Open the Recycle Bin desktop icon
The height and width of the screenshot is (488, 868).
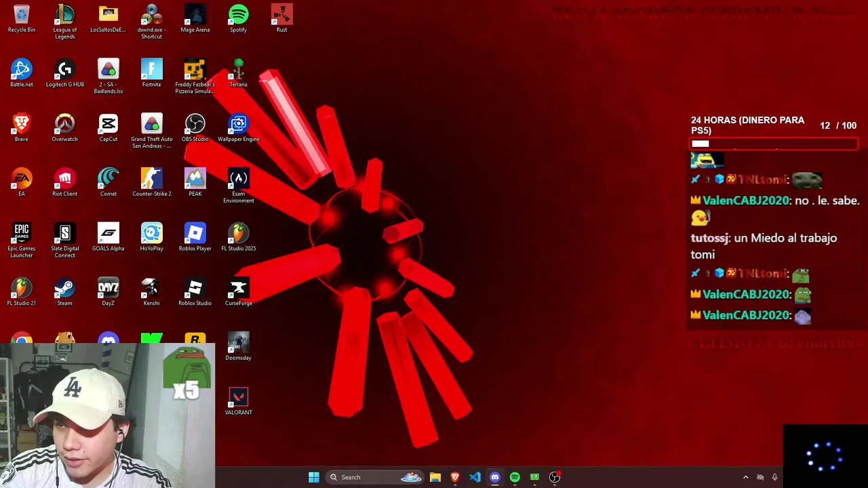[x=22, y=19]
